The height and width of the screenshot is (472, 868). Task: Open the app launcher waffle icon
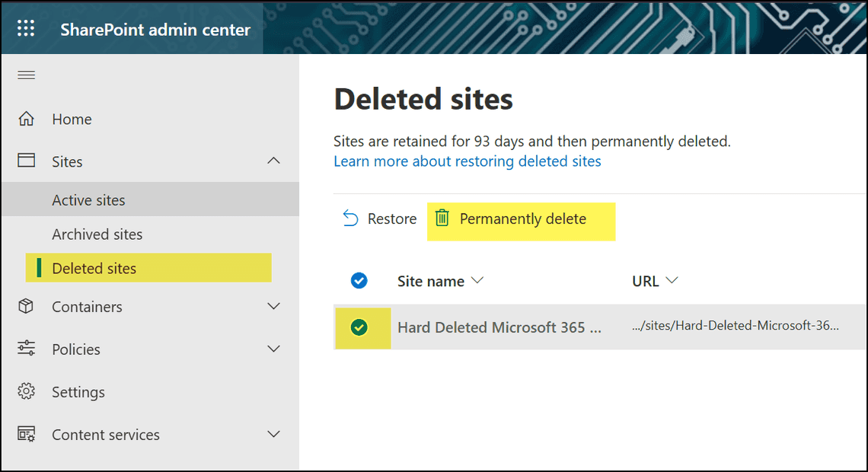pos(25,28)
